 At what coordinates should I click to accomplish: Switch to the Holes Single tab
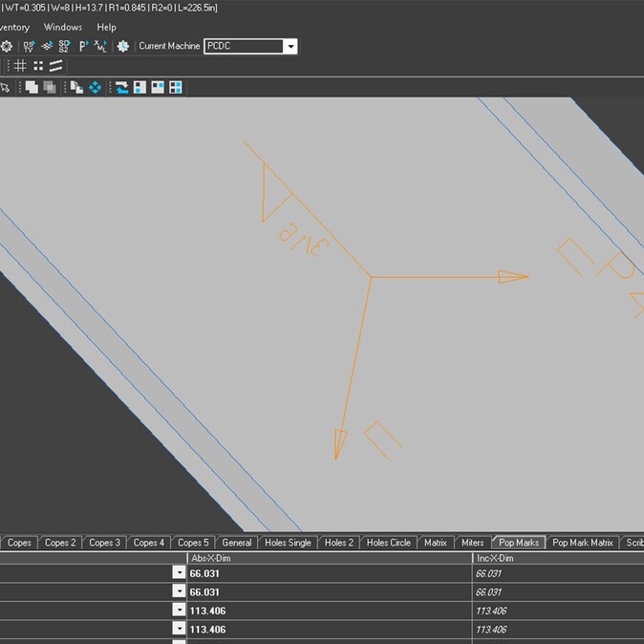[x=288, y=543]
